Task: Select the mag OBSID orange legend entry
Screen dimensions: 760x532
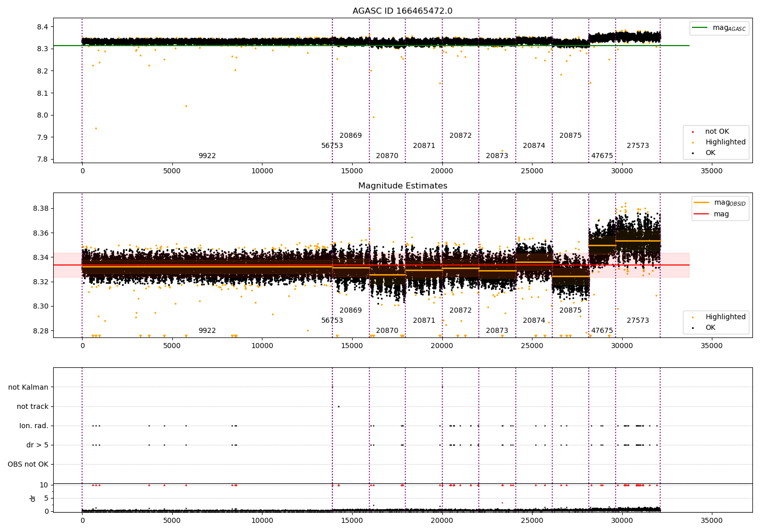Action: click(720, 203)
